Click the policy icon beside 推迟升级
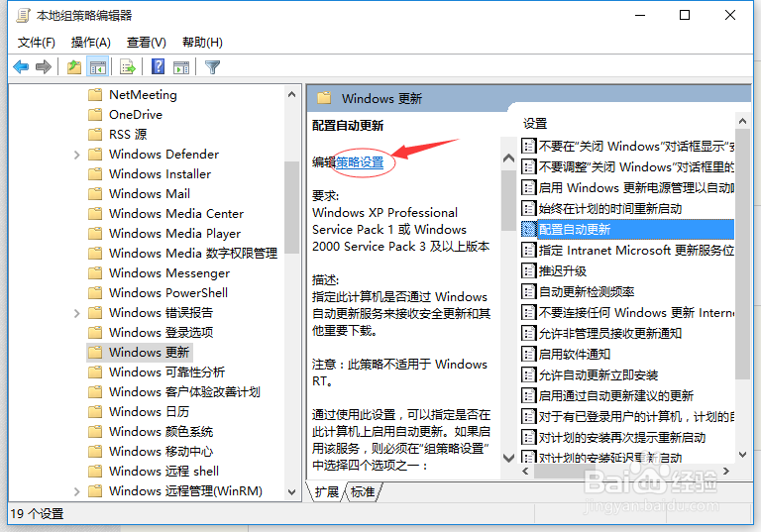Image resolution: width=761 pixels, height=532 pixels. [528, 270]
